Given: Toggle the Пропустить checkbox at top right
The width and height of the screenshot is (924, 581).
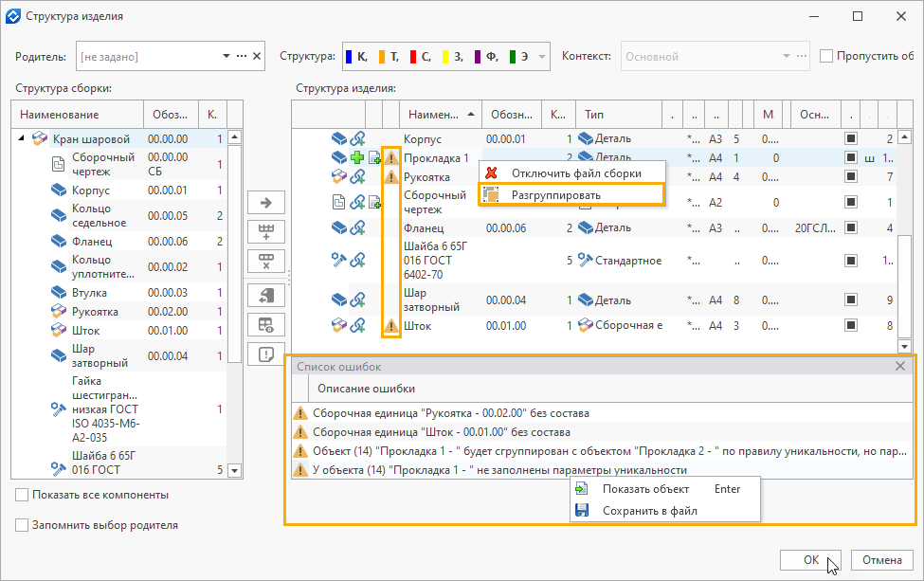Looking at the screenshot, I should pyautogui.click(x=826, y=56).
